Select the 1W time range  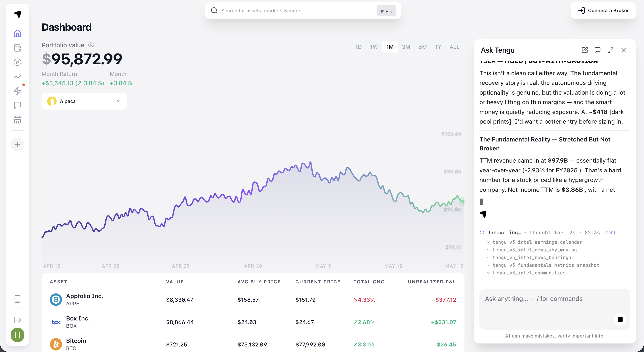374,47
